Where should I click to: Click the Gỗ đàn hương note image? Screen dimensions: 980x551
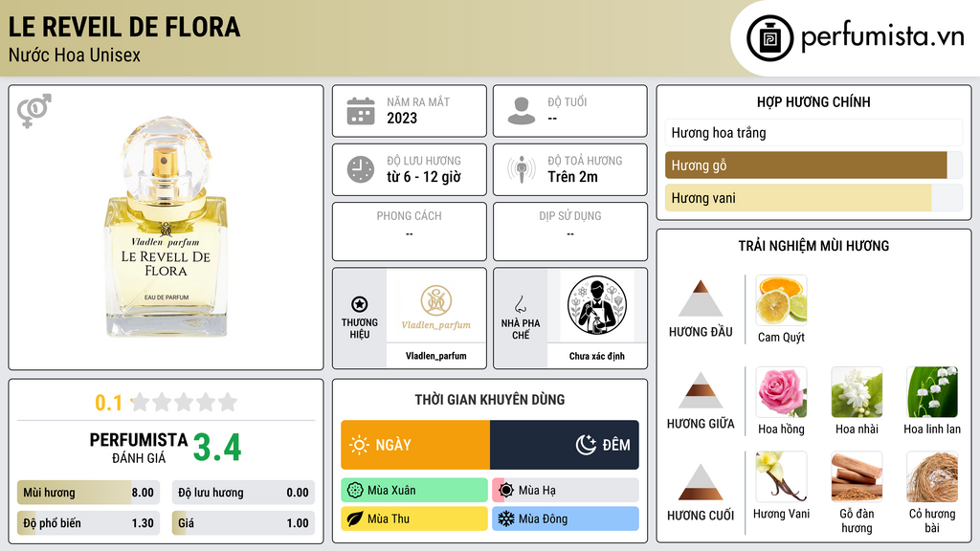(x=857, y=477)
